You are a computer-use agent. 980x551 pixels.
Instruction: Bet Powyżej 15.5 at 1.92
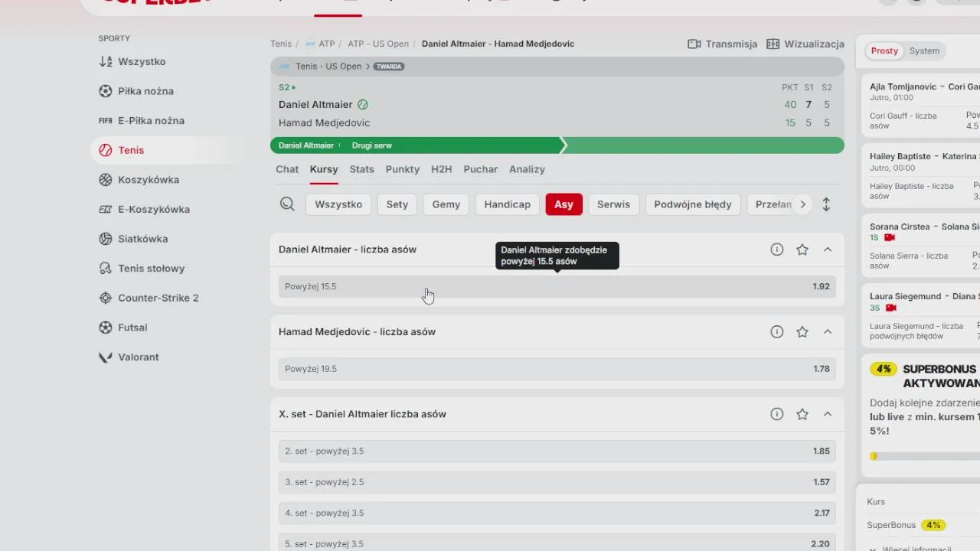[557, 287]
